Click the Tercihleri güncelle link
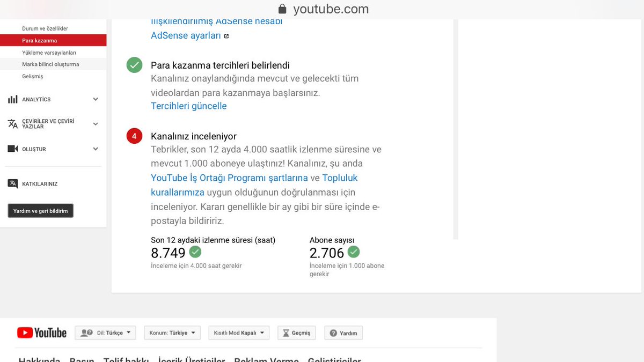The width and height of the screenshot is (644, 362). (x=189, y=106)
